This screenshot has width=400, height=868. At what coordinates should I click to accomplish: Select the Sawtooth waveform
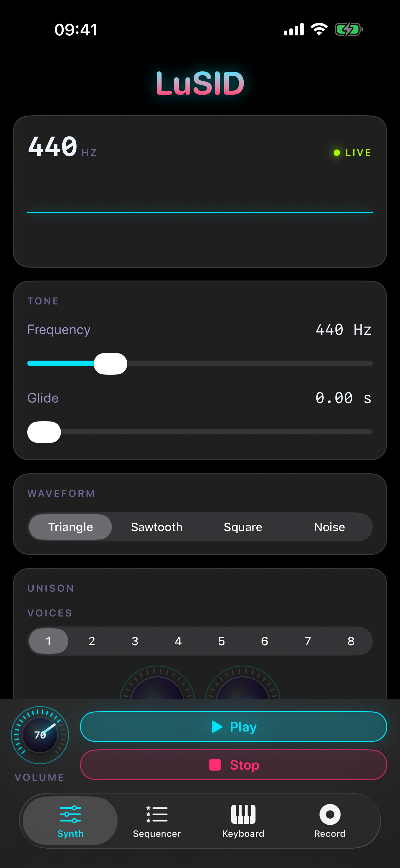click(157, 527)
